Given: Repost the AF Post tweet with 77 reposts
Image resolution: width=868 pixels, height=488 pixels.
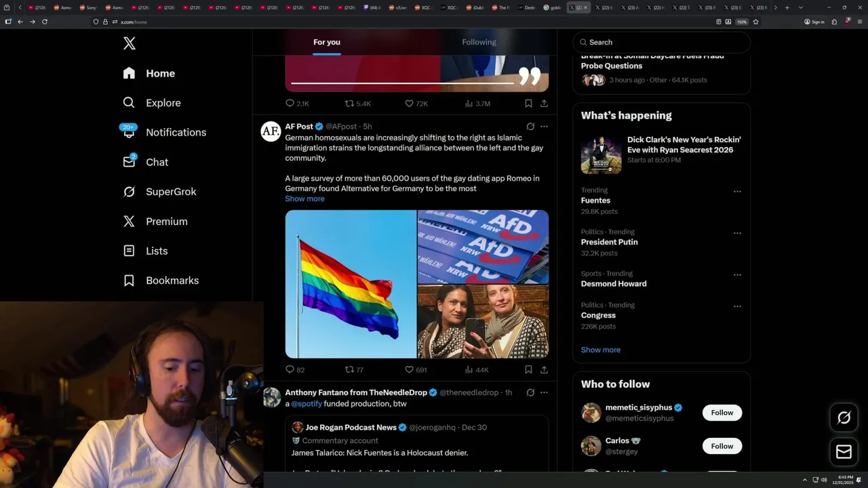Looking at the screenshot, I should 355,369.
